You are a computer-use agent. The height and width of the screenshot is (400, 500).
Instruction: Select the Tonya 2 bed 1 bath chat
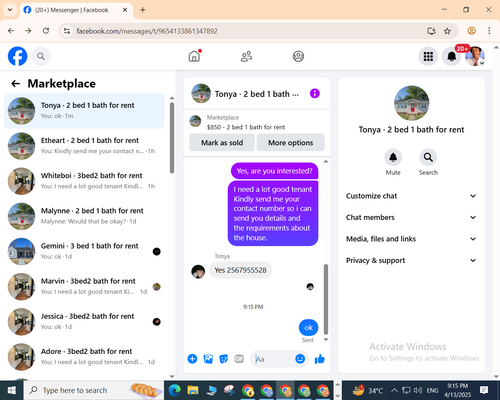[x=84, y=111]
